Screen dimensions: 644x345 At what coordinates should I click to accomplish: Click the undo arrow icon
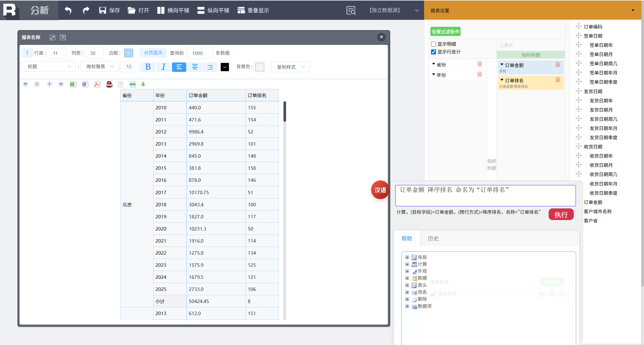click(68, 10)
